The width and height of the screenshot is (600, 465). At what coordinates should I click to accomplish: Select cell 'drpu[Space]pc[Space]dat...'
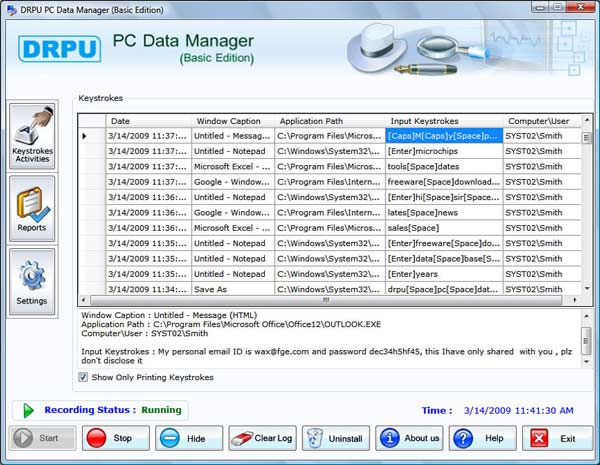(x=444, y=289)
